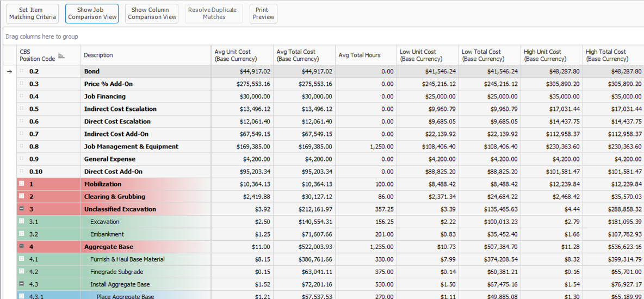644x299 pixels.
Task: Click the current row arrow indicator beside Bond
Action: (x=9, y=72)
